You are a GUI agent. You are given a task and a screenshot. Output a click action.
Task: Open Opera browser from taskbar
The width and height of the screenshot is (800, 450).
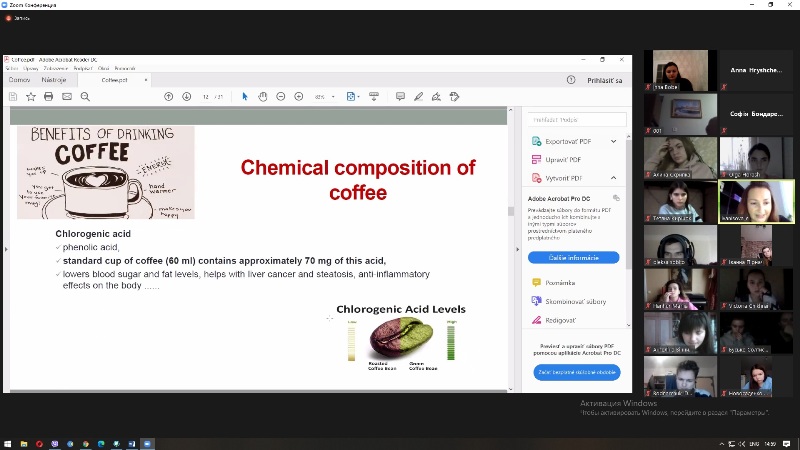[x=39, y=444]
